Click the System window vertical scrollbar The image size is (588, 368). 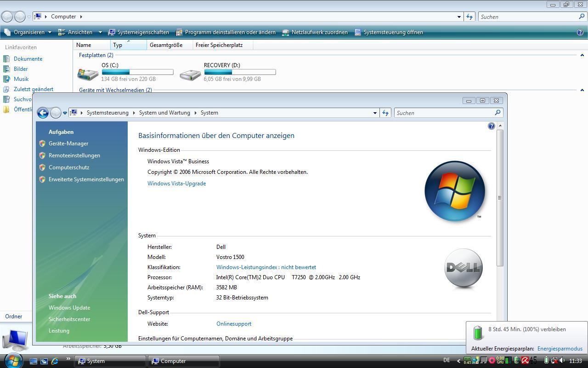point(500,198)
